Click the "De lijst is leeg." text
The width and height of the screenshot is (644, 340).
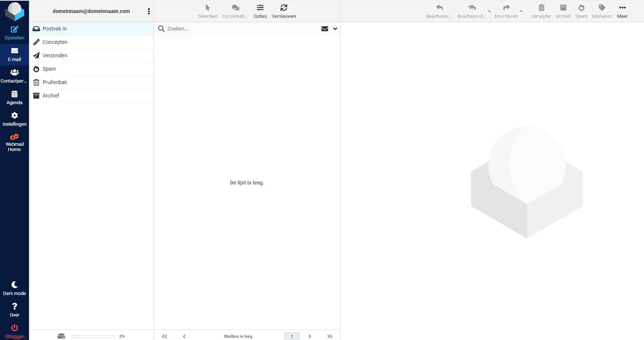247,183
